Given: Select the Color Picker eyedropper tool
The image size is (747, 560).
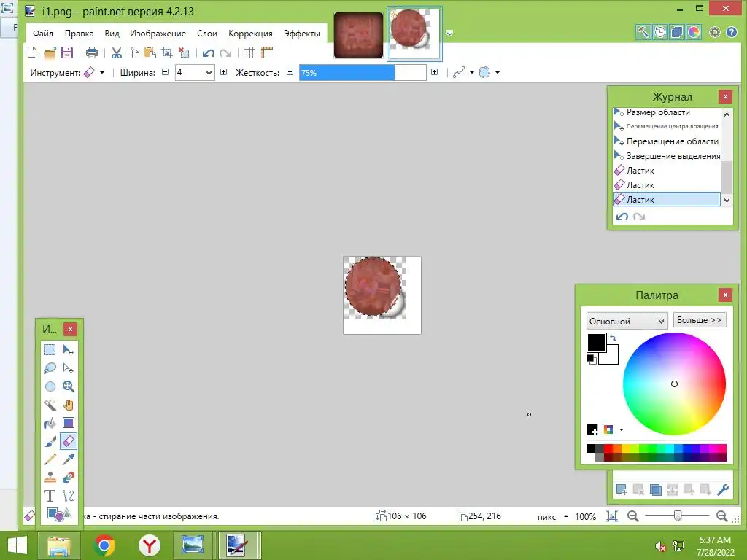Looking at the screenshot, I should [68, 459].
